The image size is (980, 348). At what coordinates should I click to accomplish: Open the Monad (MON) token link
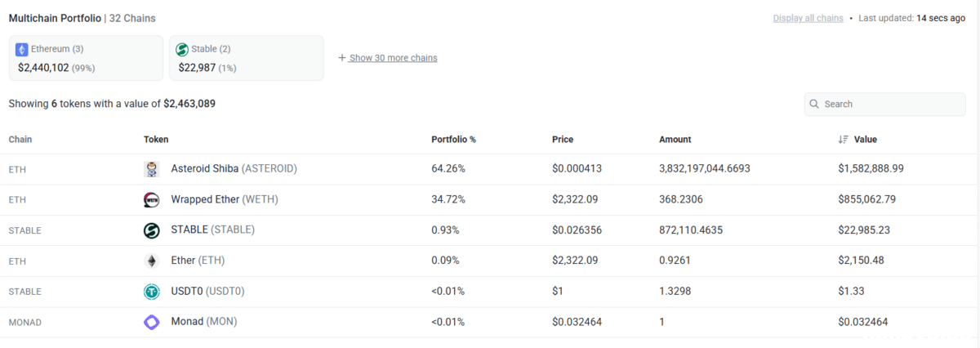coord(203,322)
